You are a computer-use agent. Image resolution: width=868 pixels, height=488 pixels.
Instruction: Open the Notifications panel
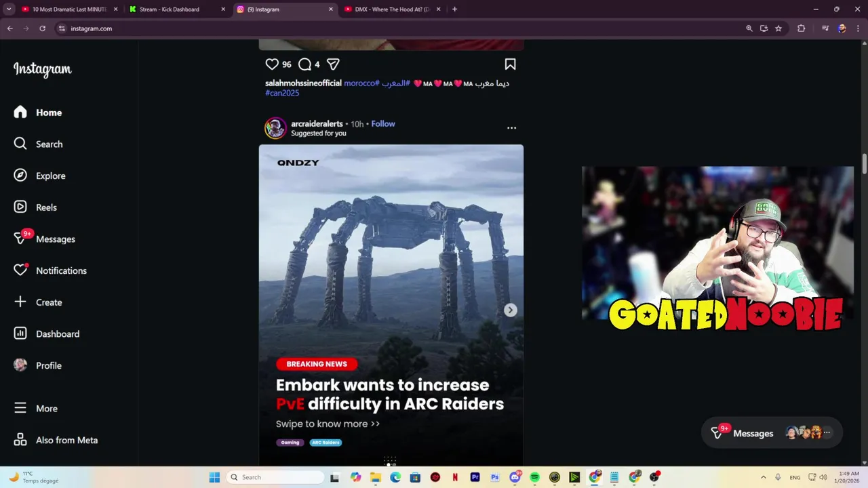click(50, 270)
